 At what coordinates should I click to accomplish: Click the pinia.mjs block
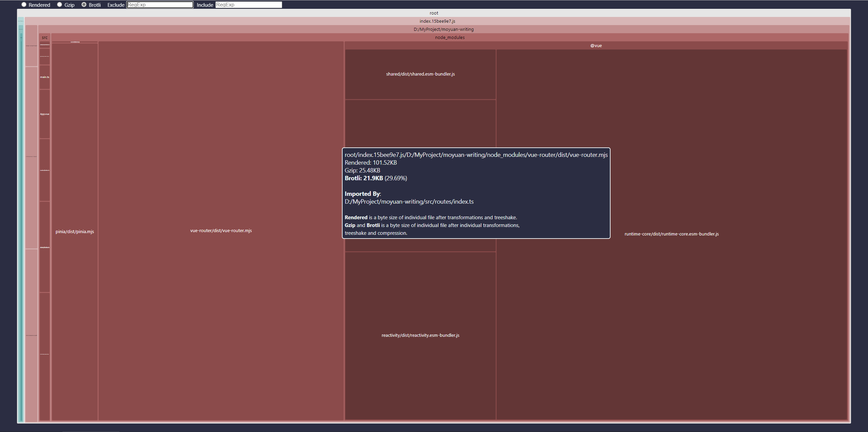click(x=75, y=232)
